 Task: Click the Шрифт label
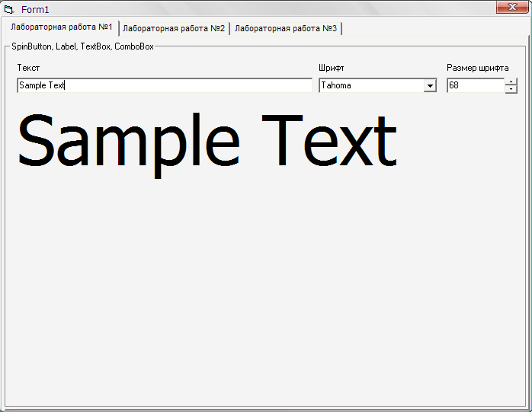coord(331,68)
